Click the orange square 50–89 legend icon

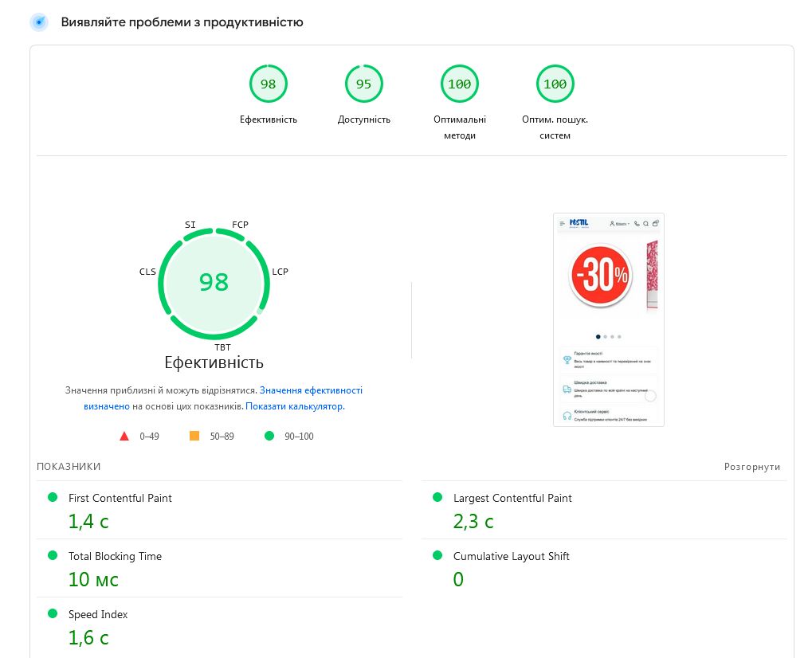tap(194, 436)
